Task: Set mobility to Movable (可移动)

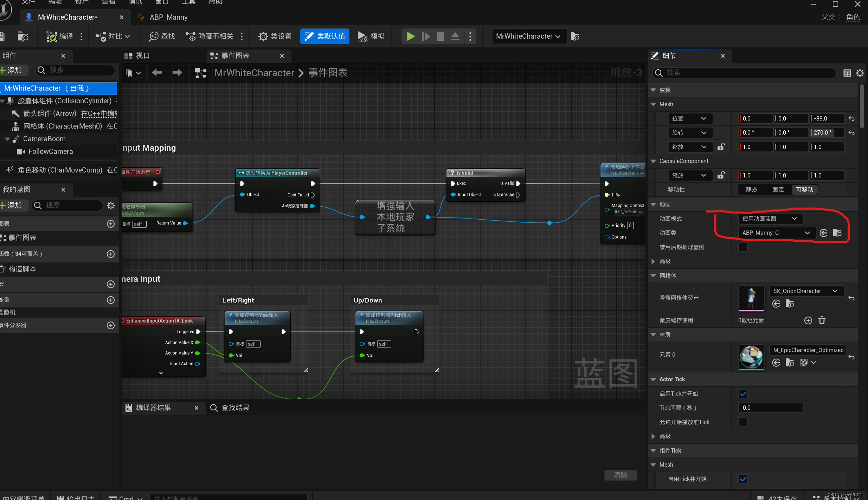Action: tap(805, 190)
